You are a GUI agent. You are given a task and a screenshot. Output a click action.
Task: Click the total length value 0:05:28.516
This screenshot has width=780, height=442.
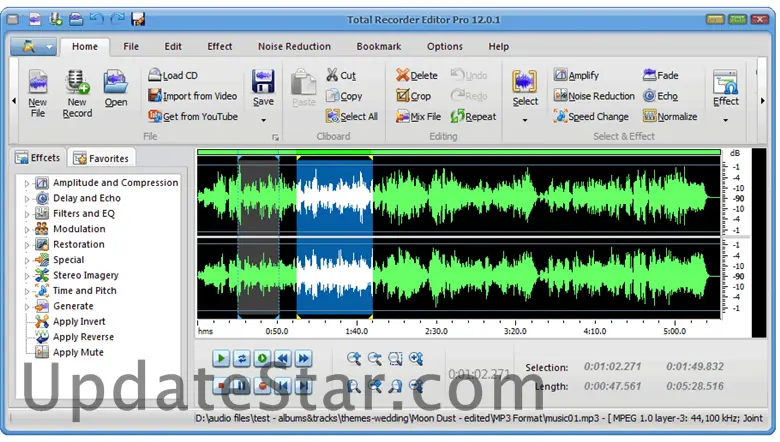[x=694, y=386]
